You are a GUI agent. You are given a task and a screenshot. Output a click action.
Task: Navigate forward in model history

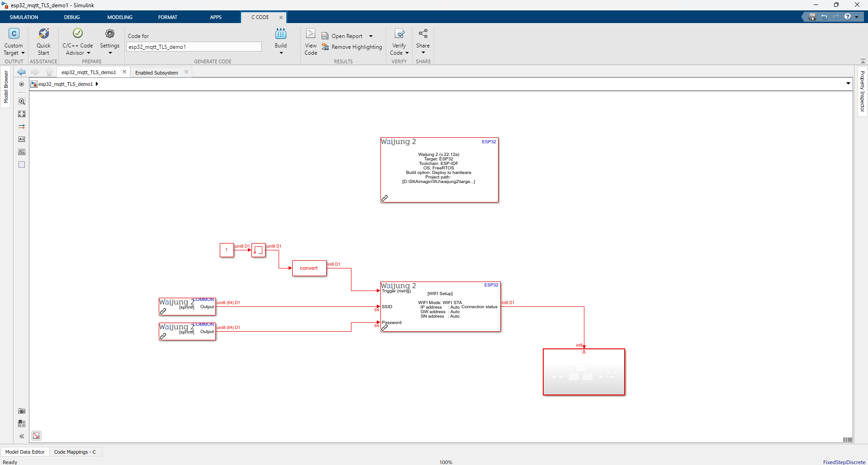pos(35,72)
